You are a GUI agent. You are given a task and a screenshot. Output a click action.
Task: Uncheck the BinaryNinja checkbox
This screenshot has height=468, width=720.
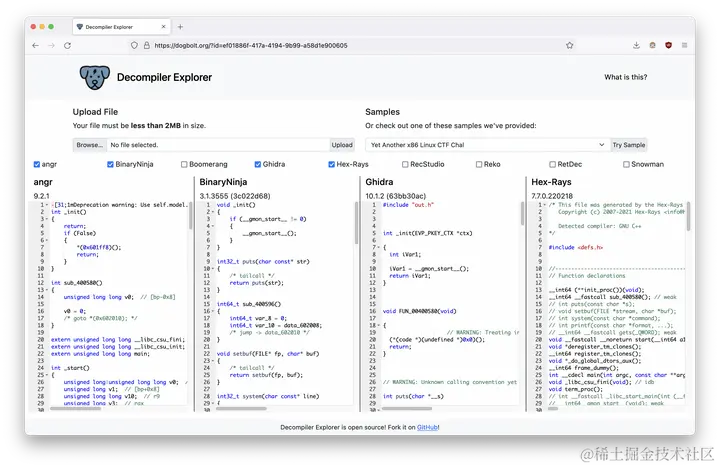110,164
